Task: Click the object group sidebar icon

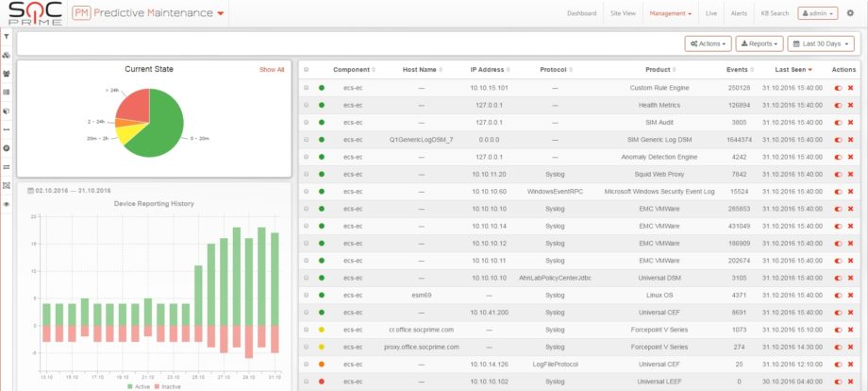Action: coord(7,185)
